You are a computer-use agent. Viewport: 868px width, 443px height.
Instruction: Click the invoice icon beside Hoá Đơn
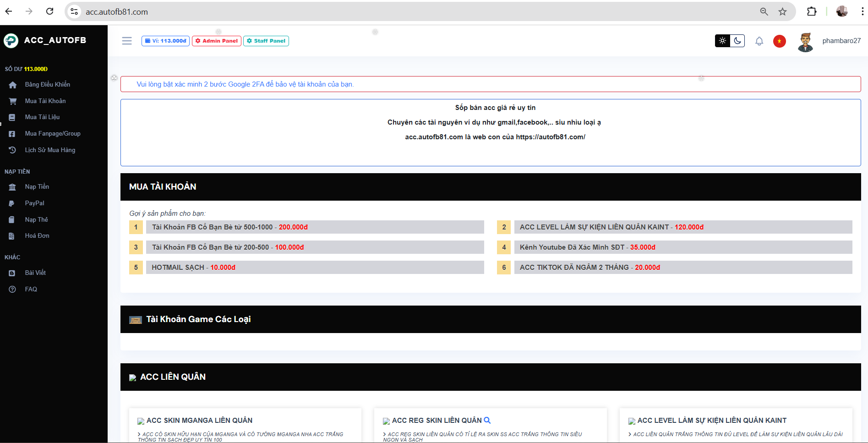pos(12,236)
